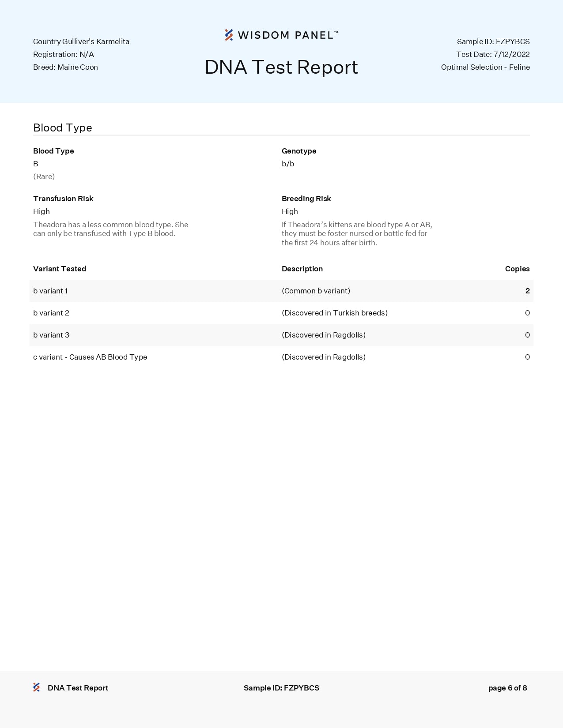Screen dimensions: 563x728
Task: Click the Copies column header
Action: 517,269
